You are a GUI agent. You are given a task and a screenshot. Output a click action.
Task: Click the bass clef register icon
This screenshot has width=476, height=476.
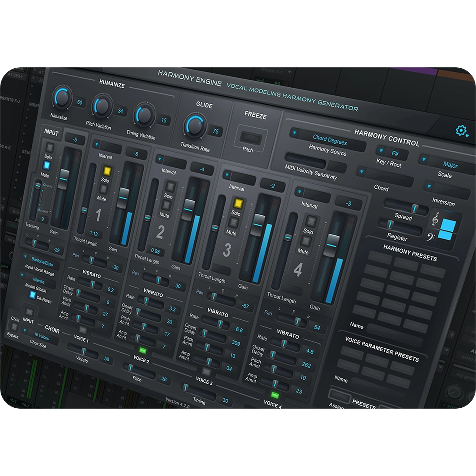click(430, 237)
